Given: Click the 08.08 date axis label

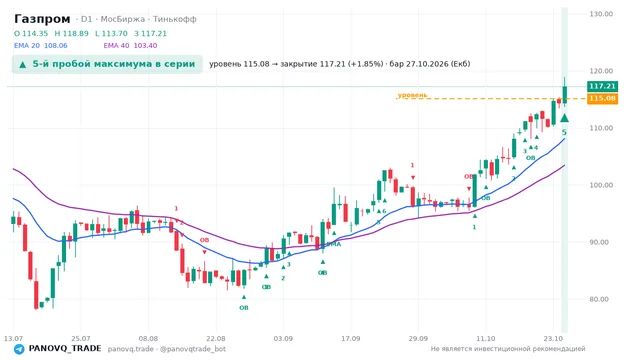Looking at the screenshot, I should tap(148, 339).
